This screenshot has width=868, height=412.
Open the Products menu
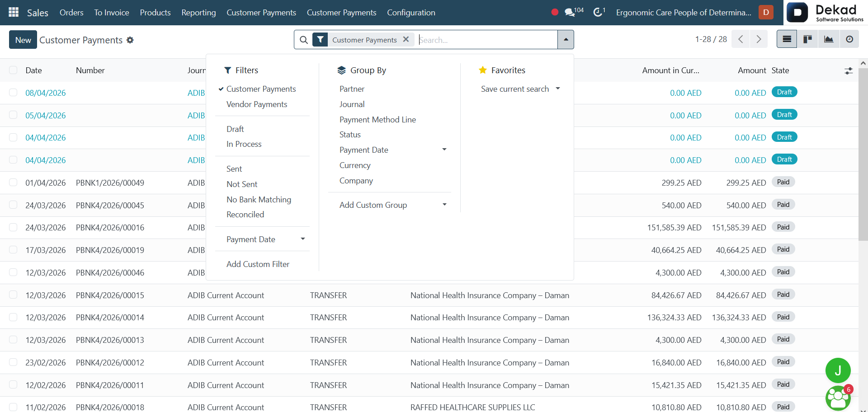click(155, 13)
